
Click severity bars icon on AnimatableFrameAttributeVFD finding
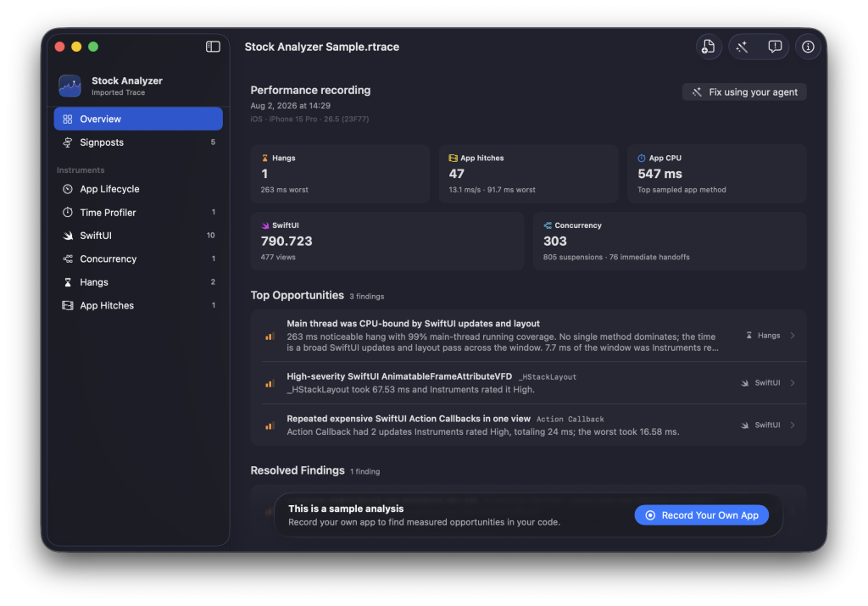(x=270, y=383)
